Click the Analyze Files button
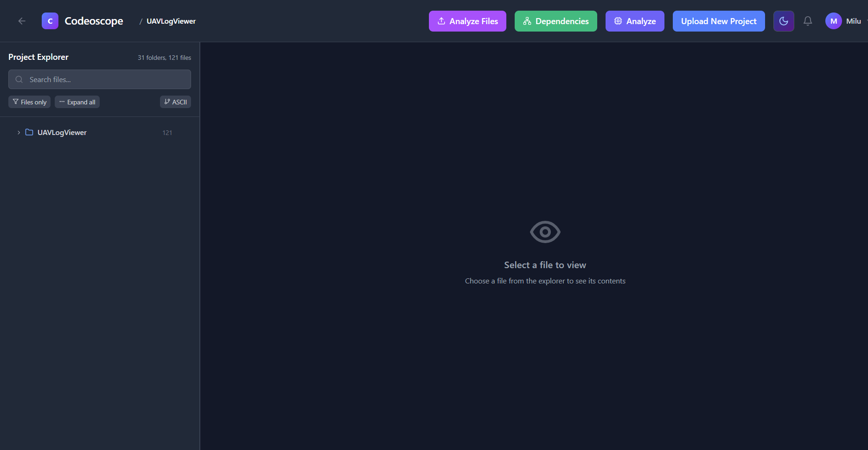The image size is (868, 450). [467, 21]
